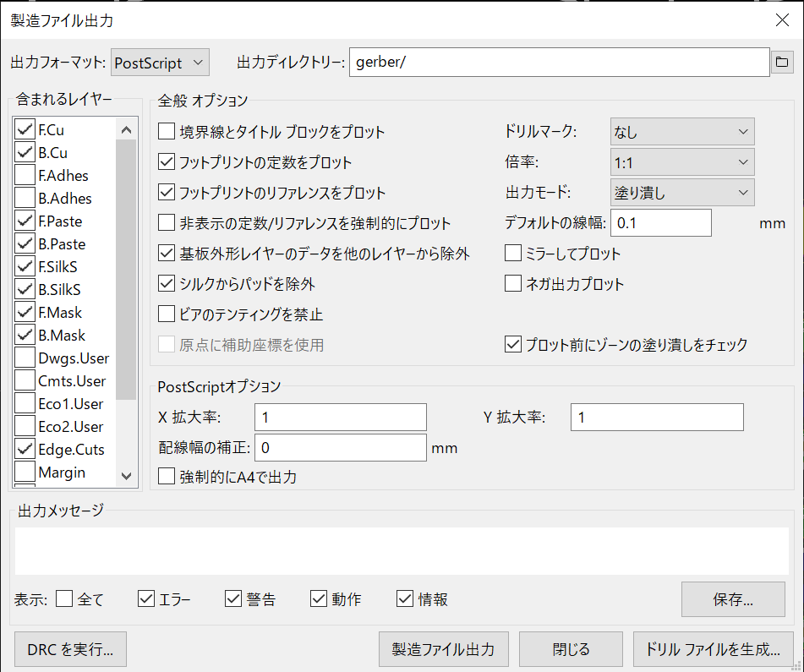804x672 pixels.
Task: Open the 倍率 dropdown showing 1:1
Action: pyautogui.click(x=681, y=161)
